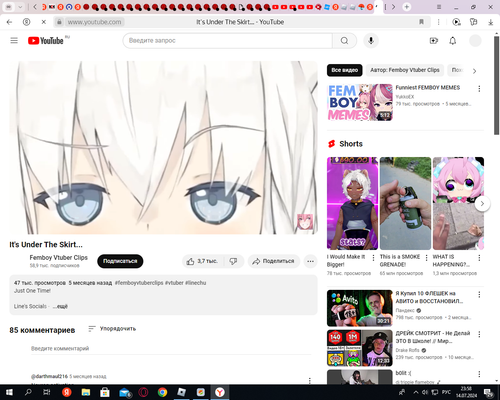Select the Все видео chip
The width and height of the screenshot is (500, 400).
344,70
